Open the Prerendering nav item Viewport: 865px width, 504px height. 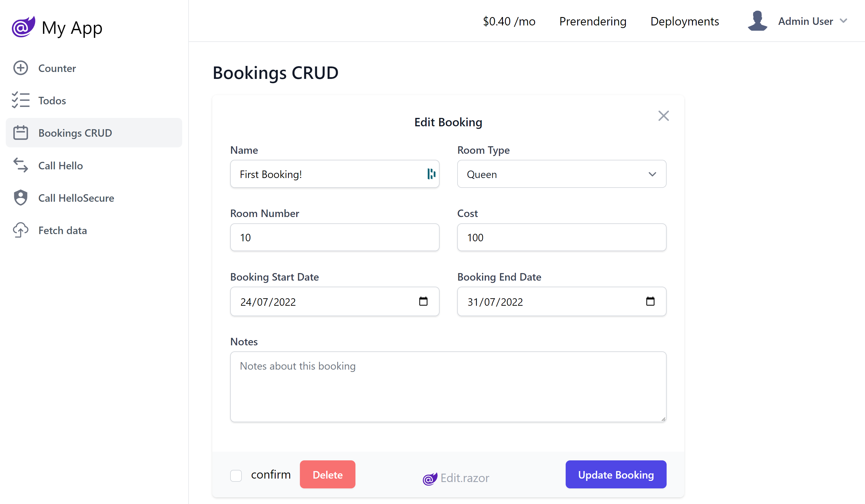(x=593, y=21)
